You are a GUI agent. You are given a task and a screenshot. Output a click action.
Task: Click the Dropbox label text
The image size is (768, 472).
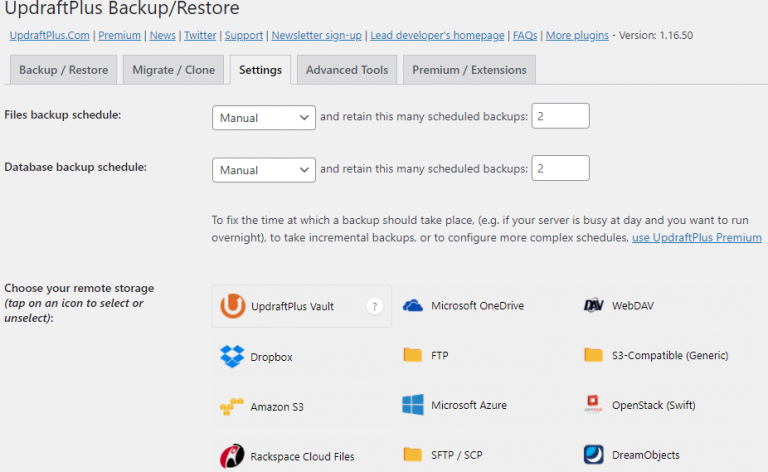pos(271,357)
